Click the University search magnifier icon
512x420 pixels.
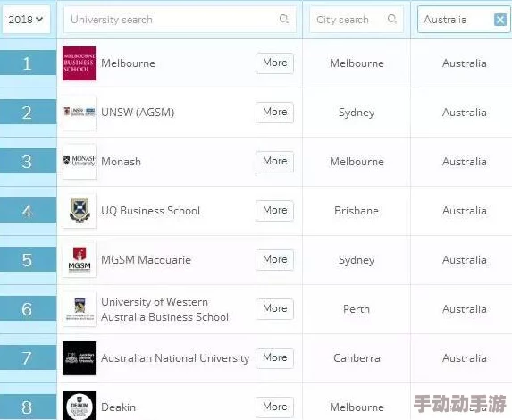pos(284,19)
